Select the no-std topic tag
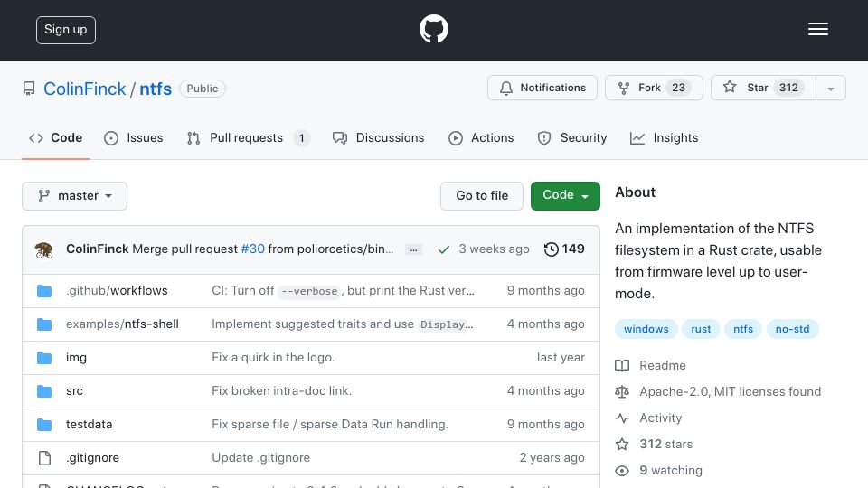This screenshot has width=868, height=488. click(x=792, y=329)
